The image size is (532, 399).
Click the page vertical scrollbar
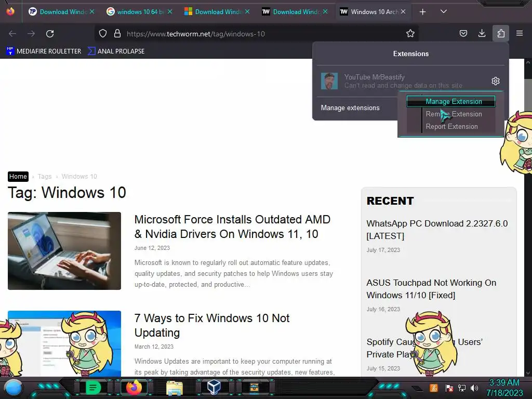[528, 217]
